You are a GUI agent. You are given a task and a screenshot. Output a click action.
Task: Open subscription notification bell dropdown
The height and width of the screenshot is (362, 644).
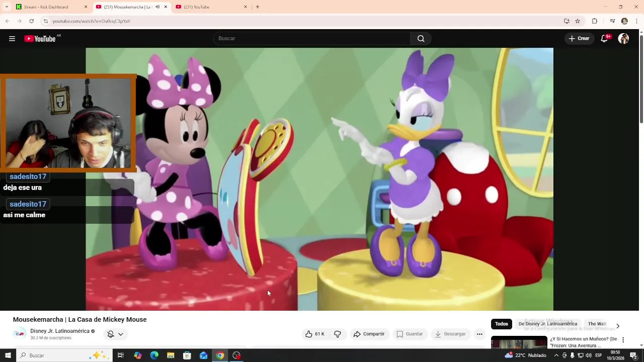(x=115, y=334)
